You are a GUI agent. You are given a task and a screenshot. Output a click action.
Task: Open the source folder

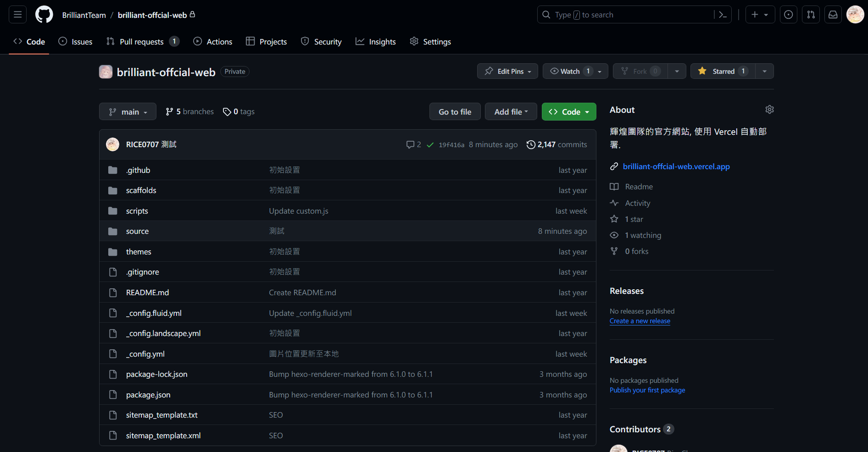click(x=137, y=231)
